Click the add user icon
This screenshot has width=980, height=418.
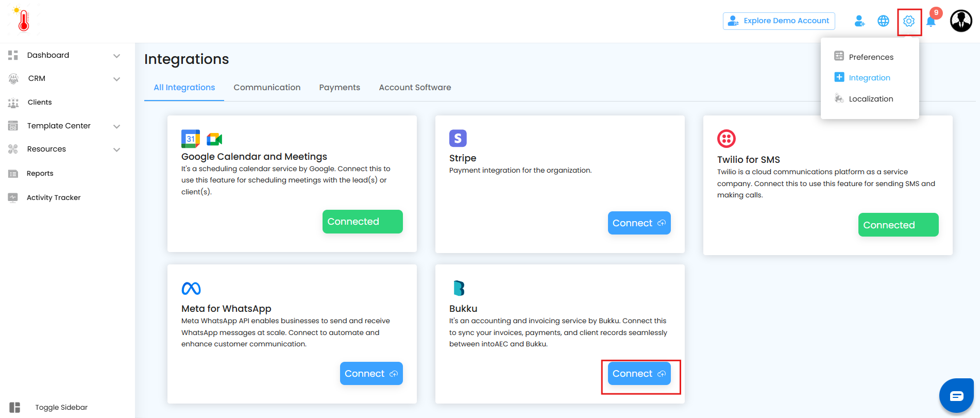point(859,21)
